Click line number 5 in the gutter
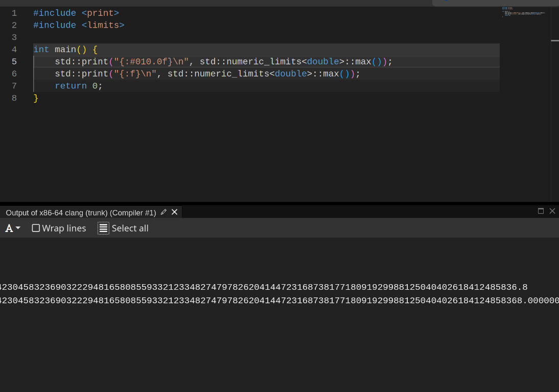559x392 pixels. (14, 62)
